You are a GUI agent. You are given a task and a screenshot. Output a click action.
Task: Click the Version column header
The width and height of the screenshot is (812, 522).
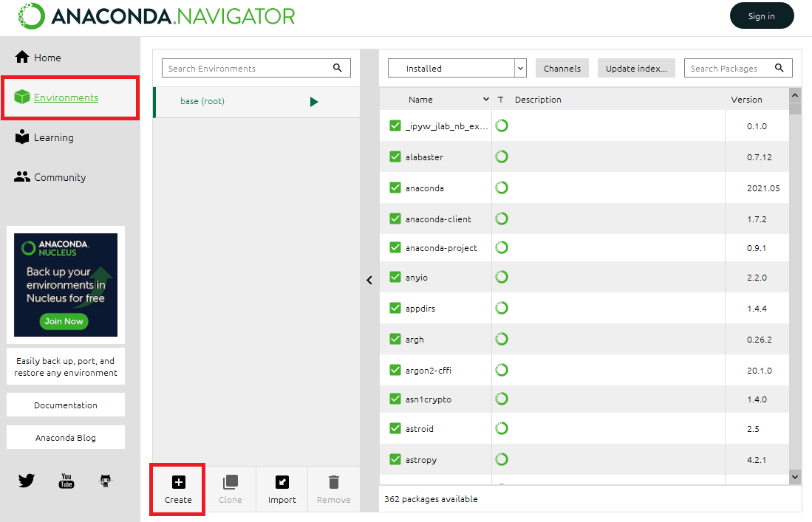pos(746,100)
